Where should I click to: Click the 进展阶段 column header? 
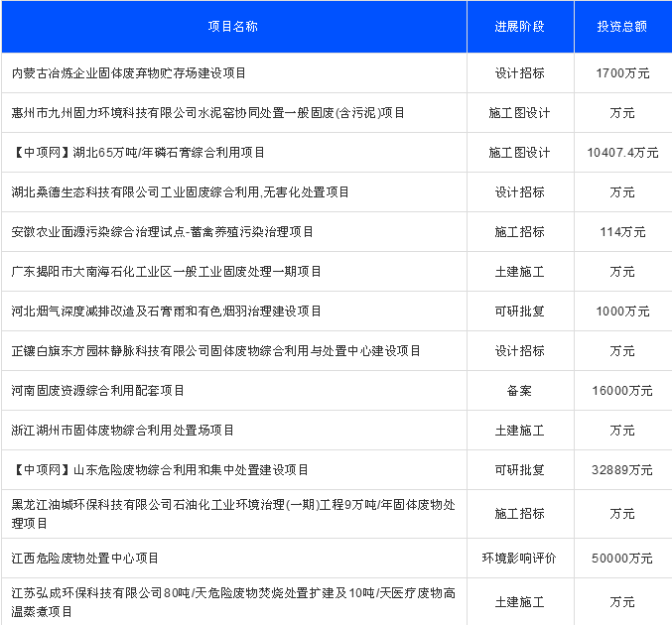coord(520,27)
